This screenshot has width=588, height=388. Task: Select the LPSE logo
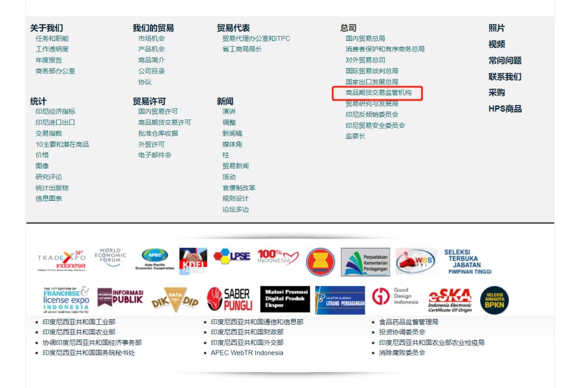(231, 257)
